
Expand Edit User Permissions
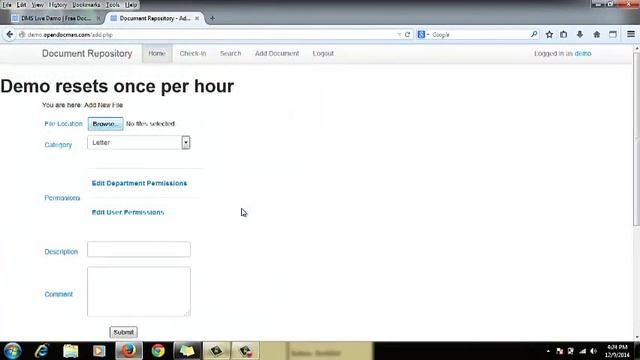tap(128, 212)
